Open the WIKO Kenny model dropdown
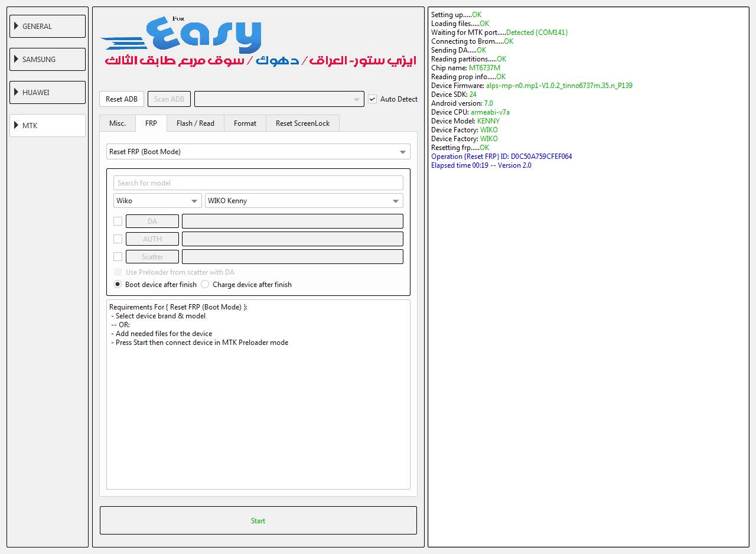Screen dimensions: 756x554 pyautogui.click(x=304, y=201)
